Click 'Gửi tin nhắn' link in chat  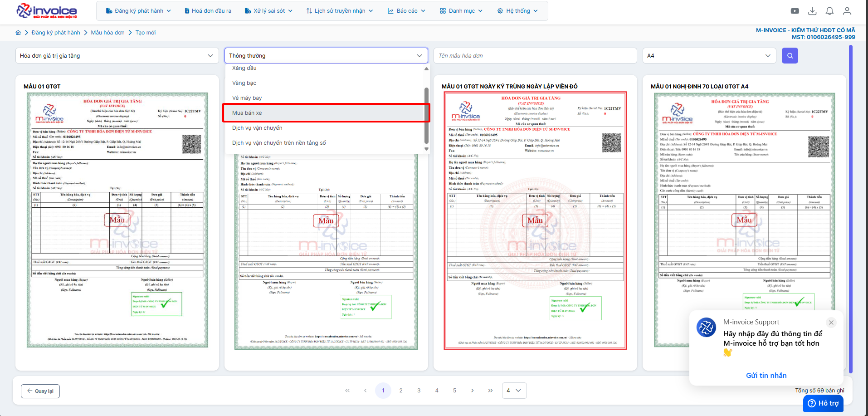pyautogui.click(x=766, y=375)
